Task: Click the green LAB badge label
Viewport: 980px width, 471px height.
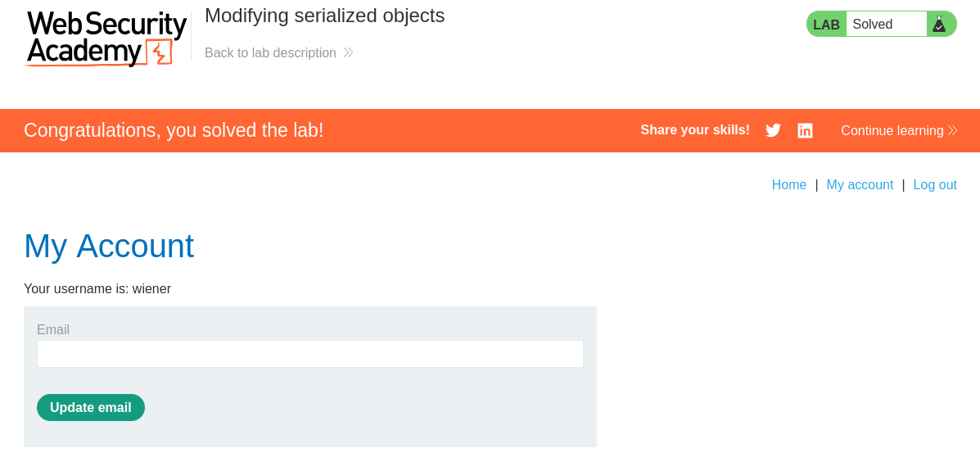Action: (826, 25)
